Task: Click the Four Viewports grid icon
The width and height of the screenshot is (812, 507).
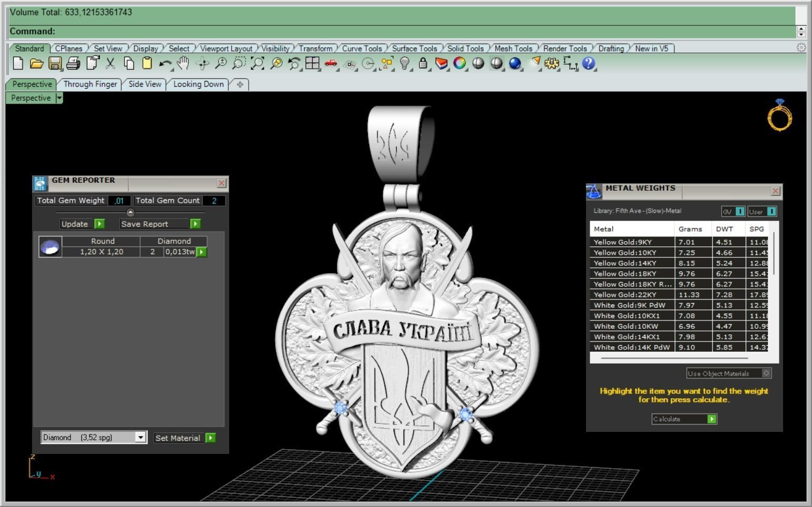Action: [312, 64]
